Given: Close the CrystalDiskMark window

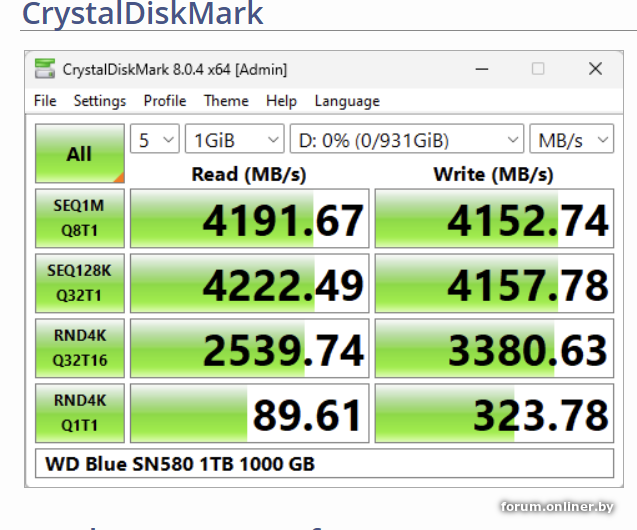Looking at the screenshot, I should pyautogui.click(x=595, y=69).
